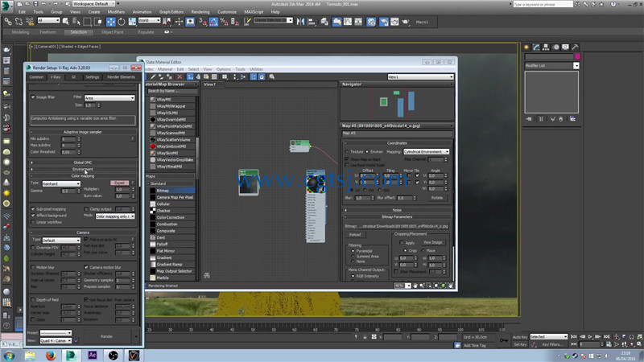This screenshot has height=362, width=644.
Task: Expand the Global DMC rollout
Action: pyautogui.click(x=83, y=162)
